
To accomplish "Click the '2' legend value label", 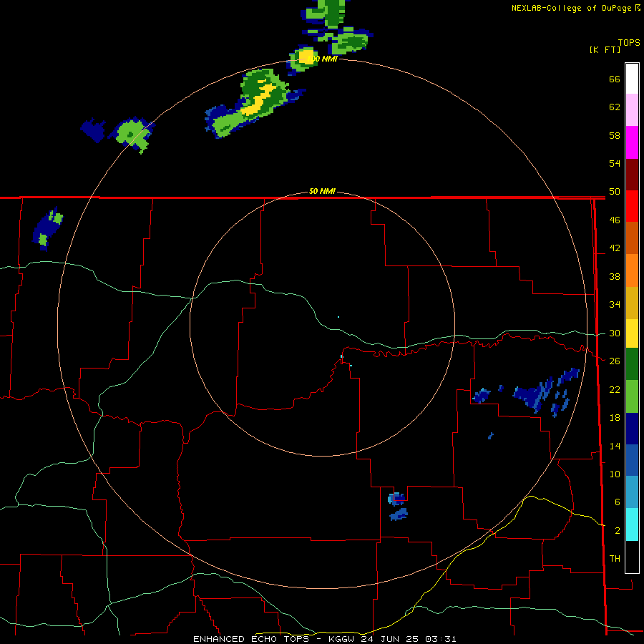I will 618,531.
